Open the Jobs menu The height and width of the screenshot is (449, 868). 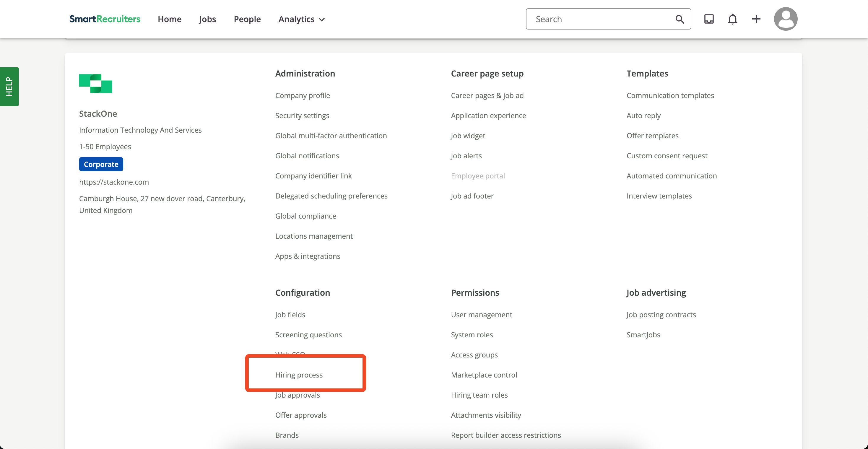pyautogui.click(x=207, y=19)
